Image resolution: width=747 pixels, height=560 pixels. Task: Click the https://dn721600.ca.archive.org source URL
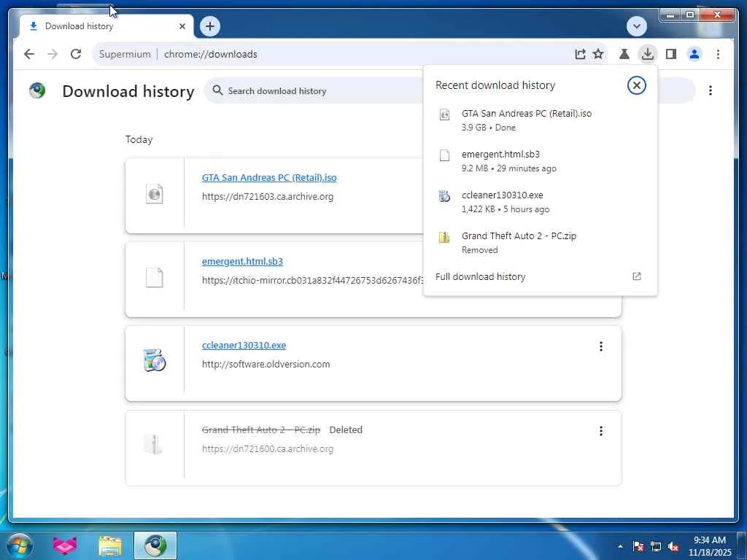[268, 449]
